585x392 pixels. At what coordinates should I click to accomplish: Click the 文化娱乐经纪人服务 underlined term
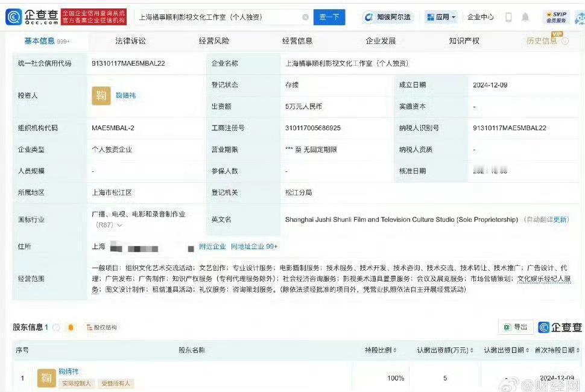545,279
